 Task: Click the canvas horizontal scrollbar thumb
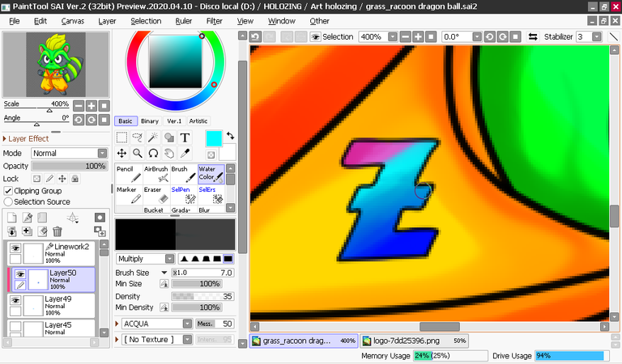coord(440,326)
